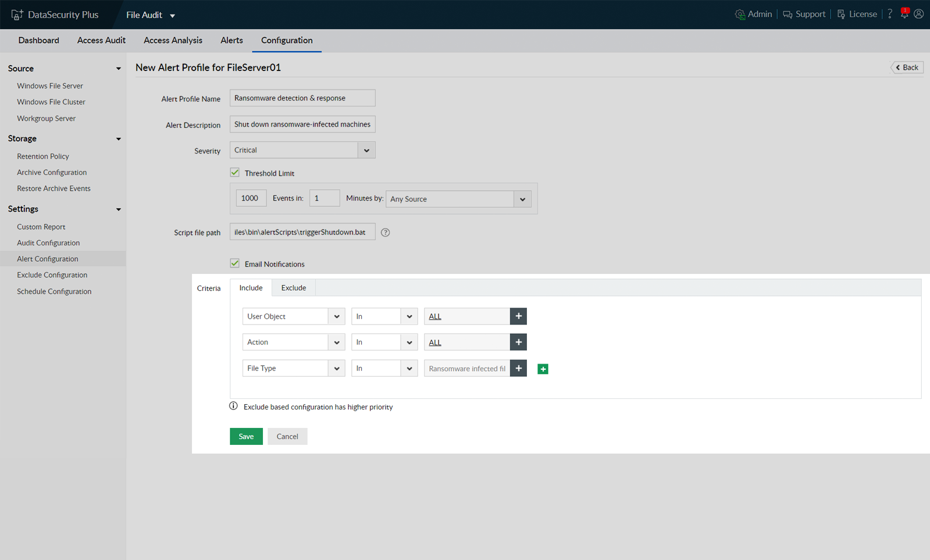The height and width of the screenshot is (560, 930).
Task: Switch to the Access Audit tab
Action: [x=101, y=40]
